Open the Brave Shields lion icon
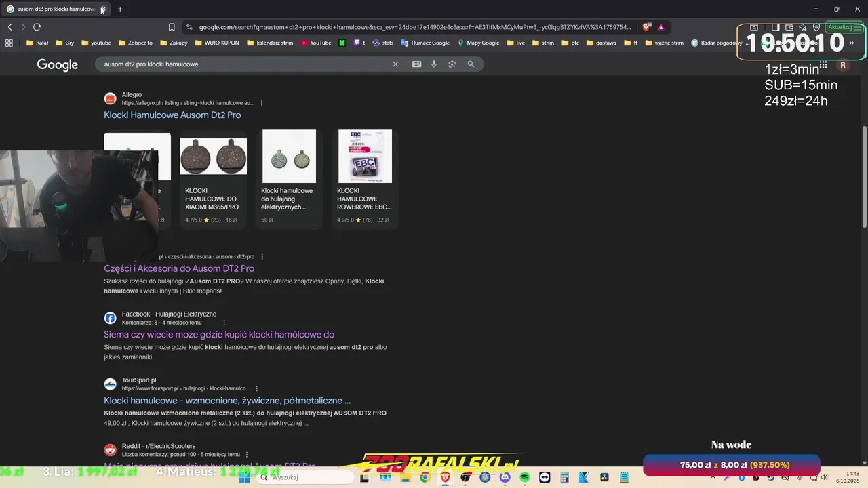Viewport: 868px width, 488px height. point(646,27)
